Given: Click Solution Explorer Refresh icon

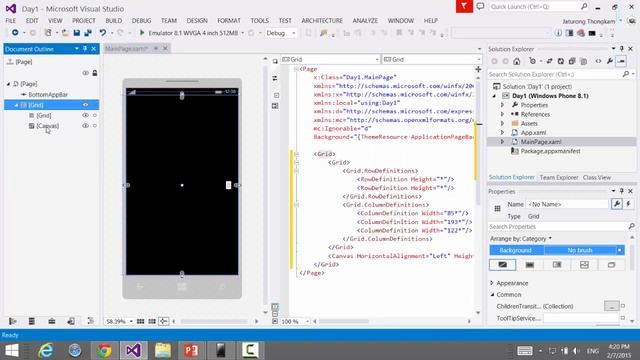Looking at the screenshot, I should coord(561,61).
